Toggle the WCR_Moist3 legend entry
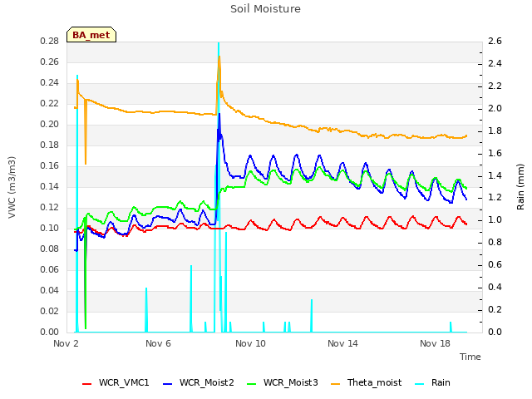 tap(283, 382)
